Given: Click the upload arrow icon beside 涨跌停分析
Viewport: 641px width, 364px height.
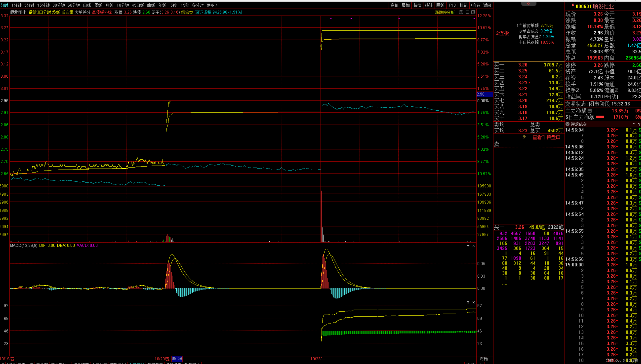Looking at the screenshot, I should 461,12.
